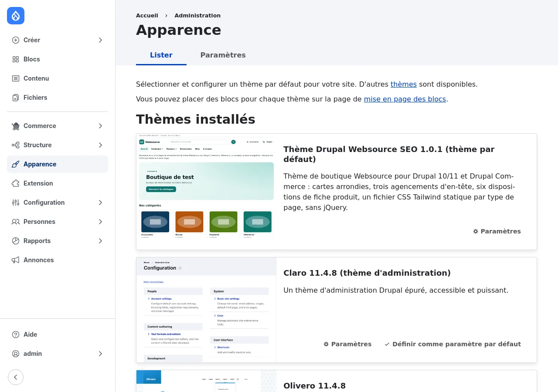Switch to the Lister tab
This screenshot has width=558, height=392.
pos(161,55)
